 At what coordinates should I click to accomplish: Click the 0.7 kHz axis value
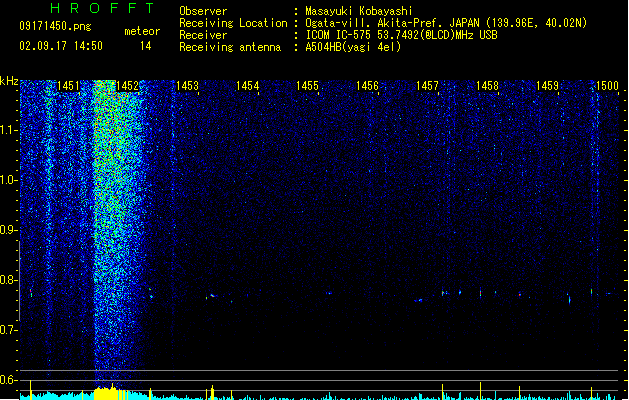(x=8, y=330)
